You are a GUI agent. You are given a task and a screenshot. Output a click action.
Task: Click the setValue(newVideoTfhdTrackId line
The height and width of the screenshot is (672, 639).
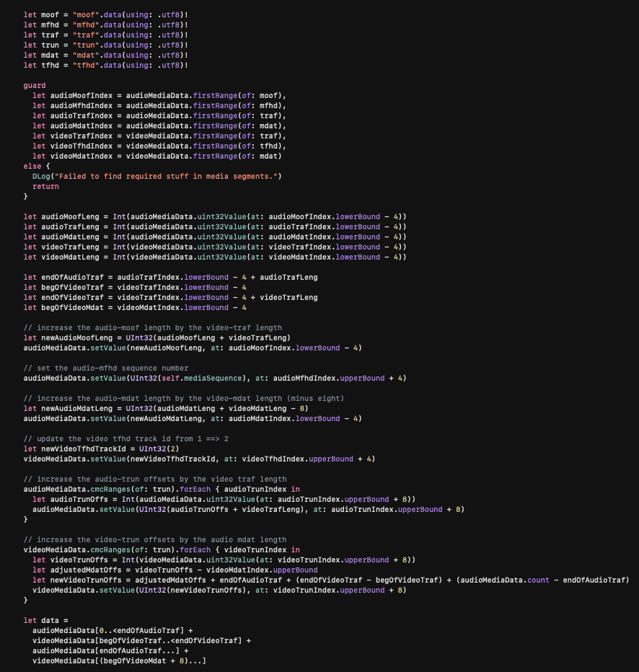[200, 459]
